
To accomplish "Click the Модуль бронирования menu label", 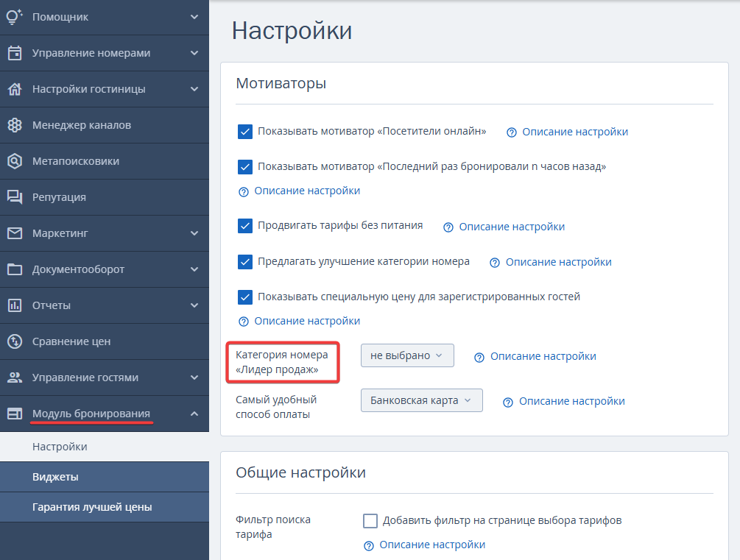I will pyautogui.click(x=91, y=414).
